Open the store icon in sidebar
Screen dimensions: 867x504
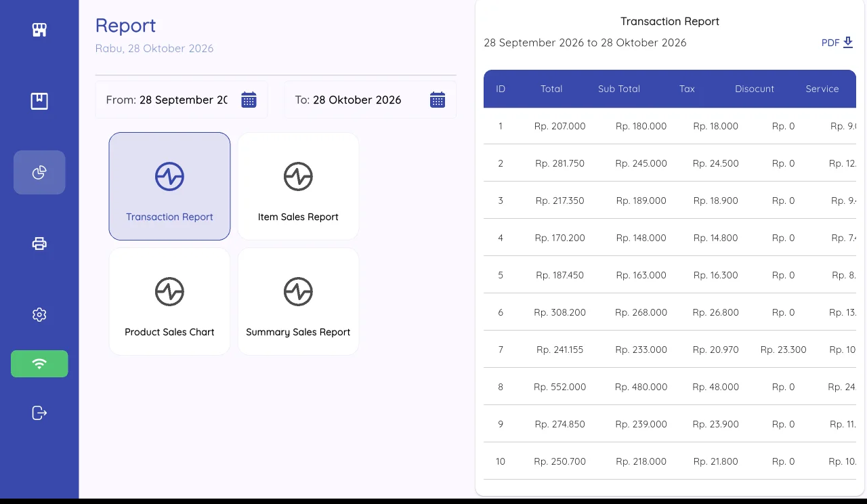(39, 30)
